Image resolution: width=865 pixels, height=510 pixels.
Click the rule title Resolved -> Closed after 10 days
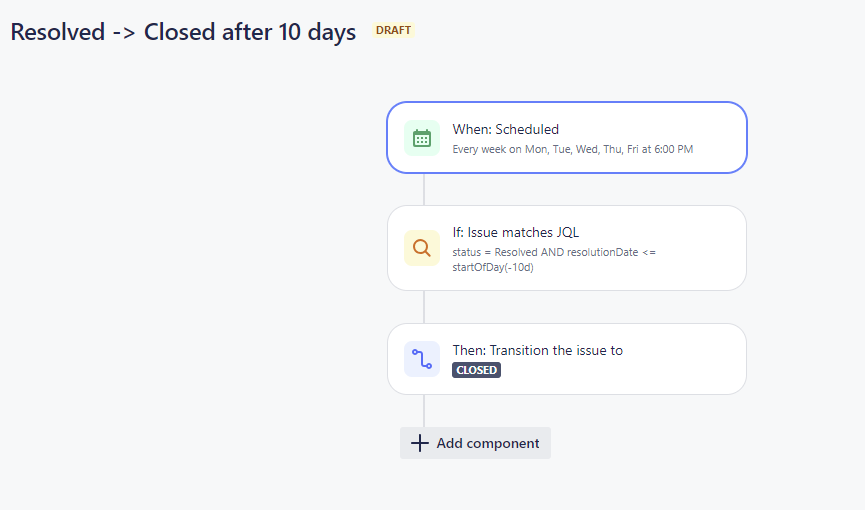(183, 32)
